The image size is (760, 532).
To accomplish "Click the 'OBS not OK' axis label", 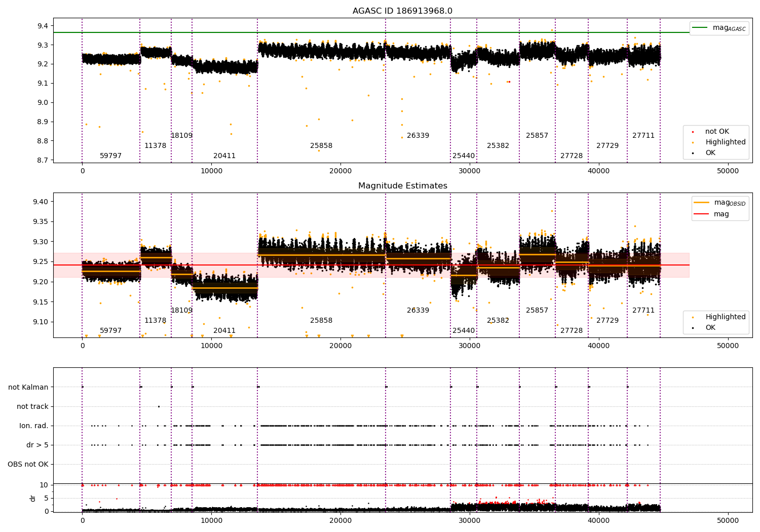I will [x=28, y=464].
